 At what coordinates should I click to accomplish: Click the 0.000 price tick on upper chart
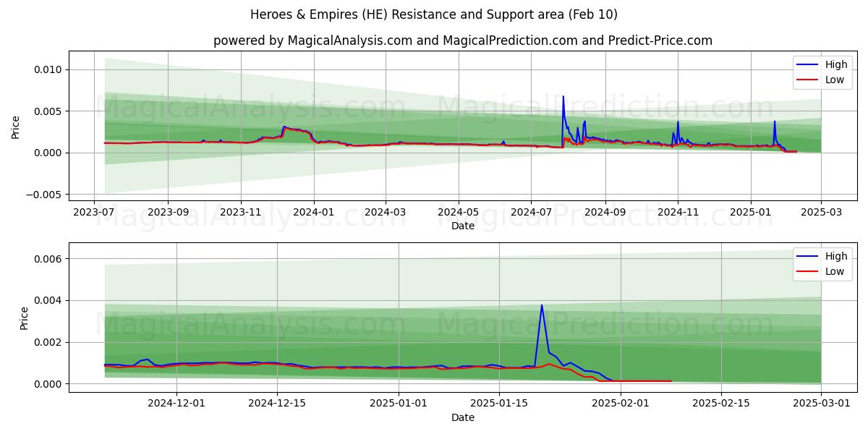pyautogui.click(x=48, y=153)
